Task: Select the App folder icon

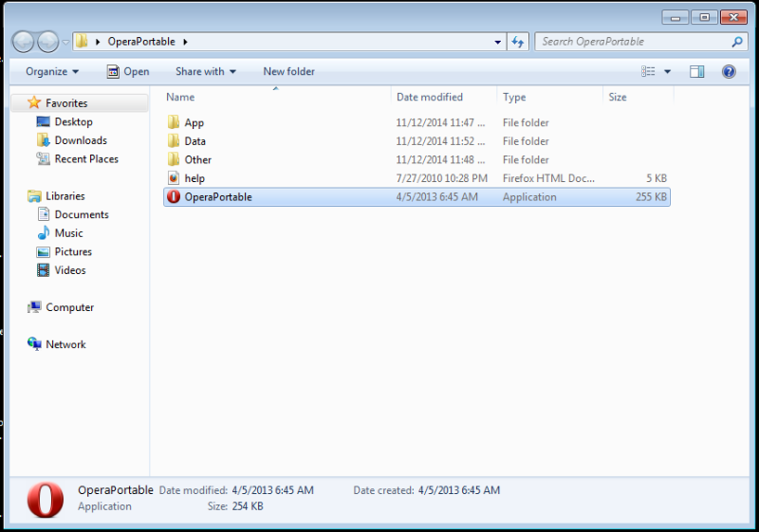Action: pos(174,122)
